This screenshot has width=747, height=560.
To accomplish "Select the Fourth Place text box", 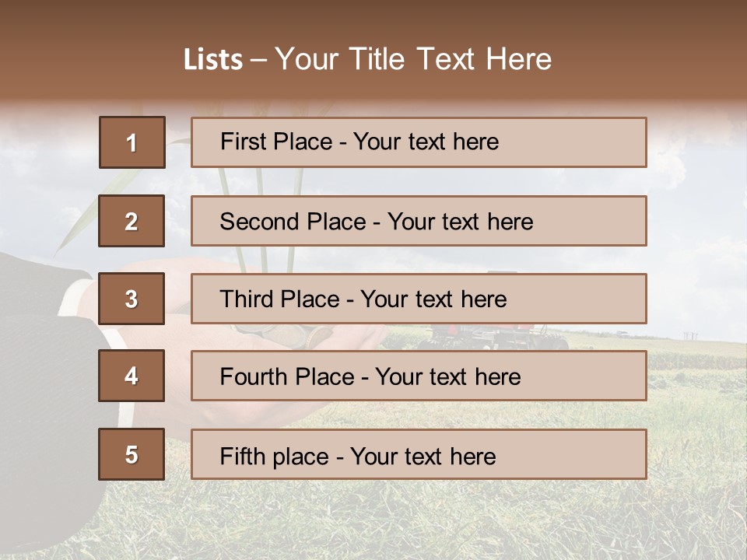I will [419, 376].
